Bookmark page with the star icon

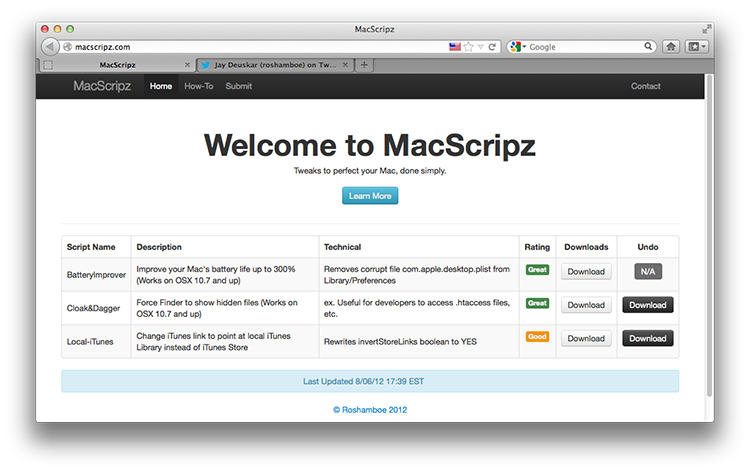point(469,47)
